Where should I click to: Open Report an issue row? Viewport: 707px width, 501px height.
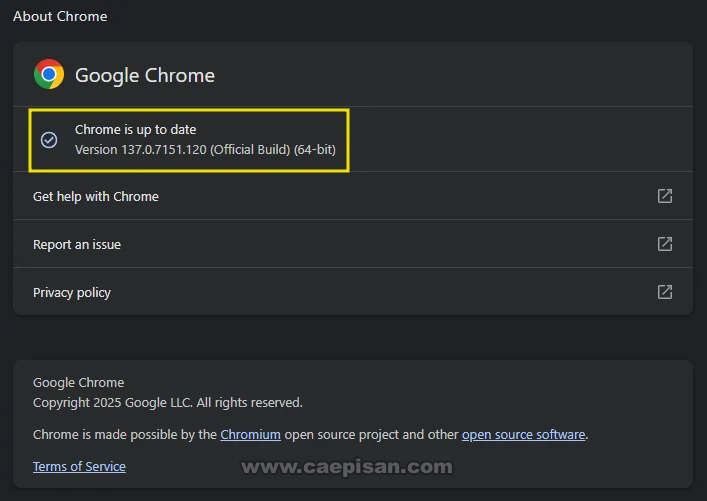point(353,244)
